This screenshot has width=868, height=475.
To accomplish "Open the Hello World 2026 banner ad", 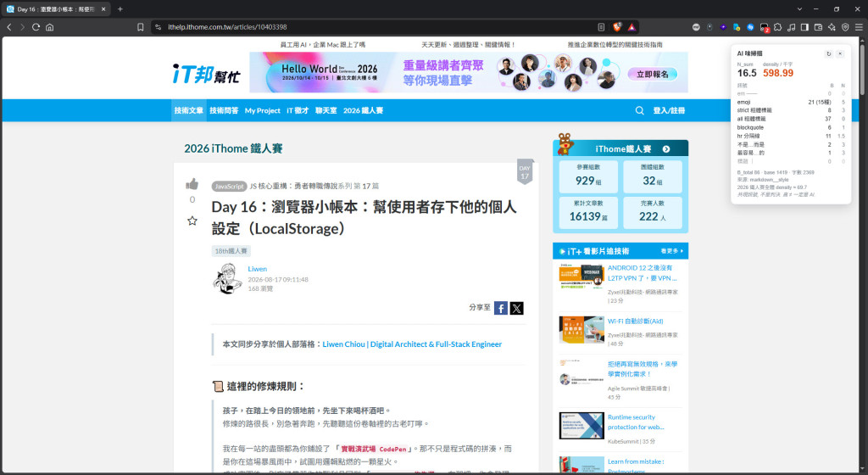I will (468, 73).
